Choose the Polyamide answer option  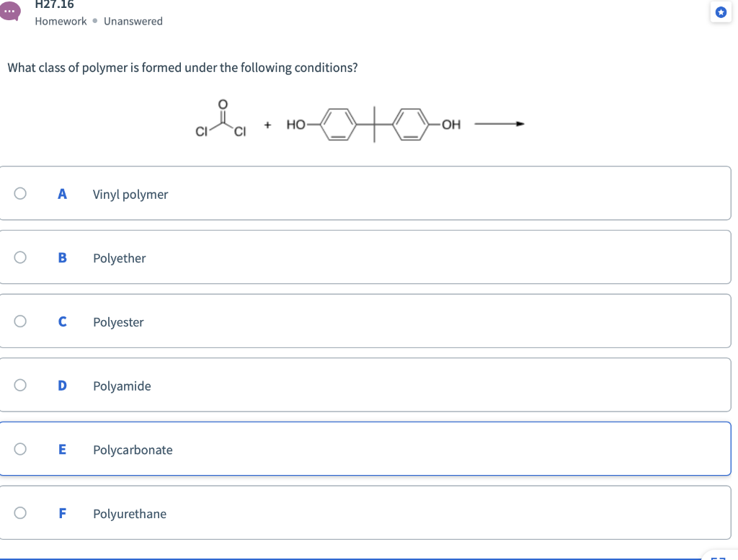pos(121,386)
